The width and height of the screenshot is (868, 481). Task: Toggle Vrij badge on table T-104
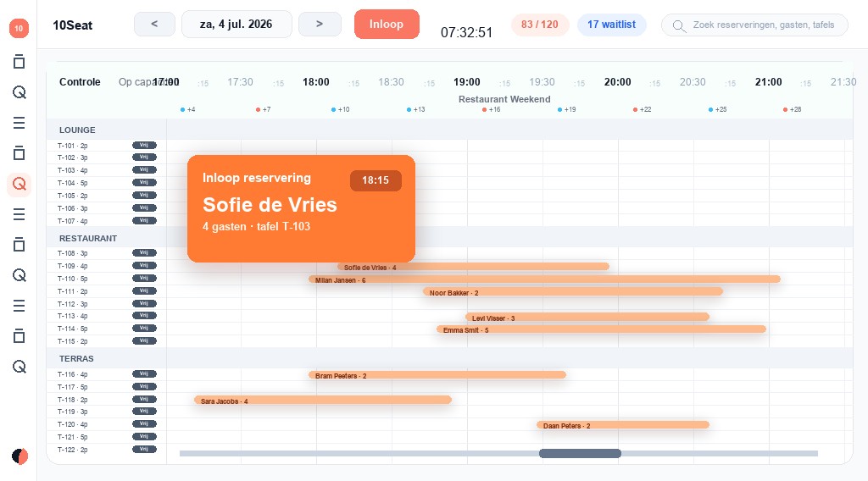[x=144, y=182]
